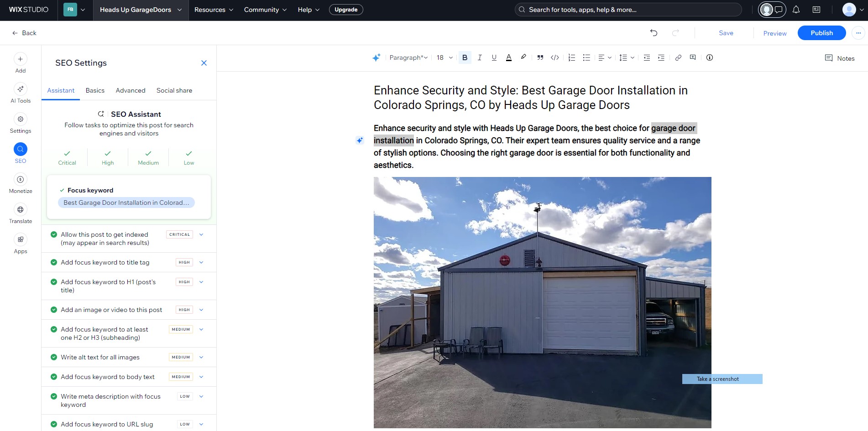The image size is (868, 431).
Task: Switch to Assistant tab
Action: pos(61,90)
